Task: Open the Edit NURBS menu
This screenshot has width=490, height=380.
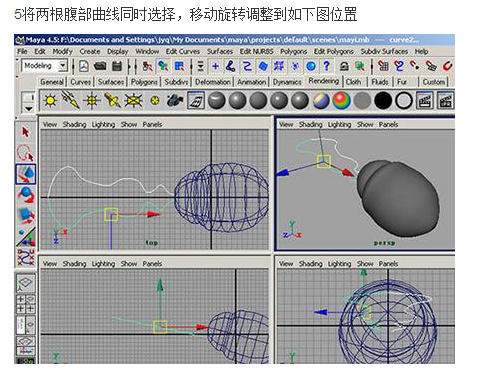Action: [x=256, y=52]
